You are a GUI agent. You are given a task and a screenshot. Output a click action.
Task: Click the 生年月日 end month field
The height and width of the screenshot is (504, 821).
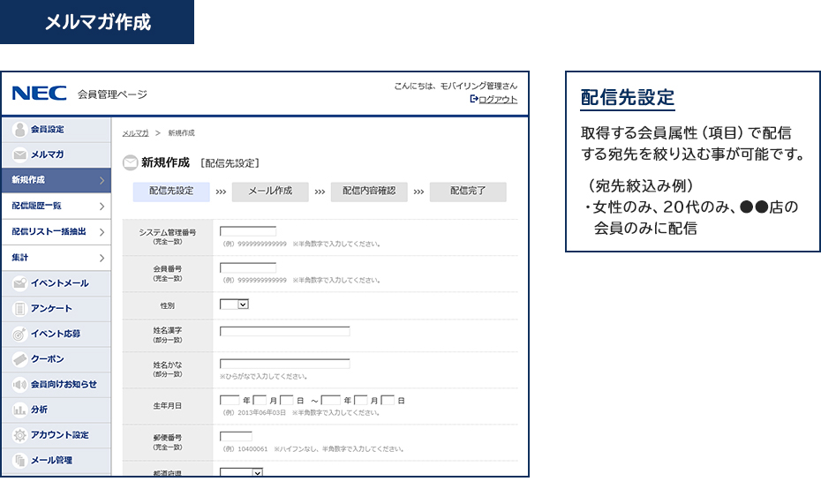[361, 401]
